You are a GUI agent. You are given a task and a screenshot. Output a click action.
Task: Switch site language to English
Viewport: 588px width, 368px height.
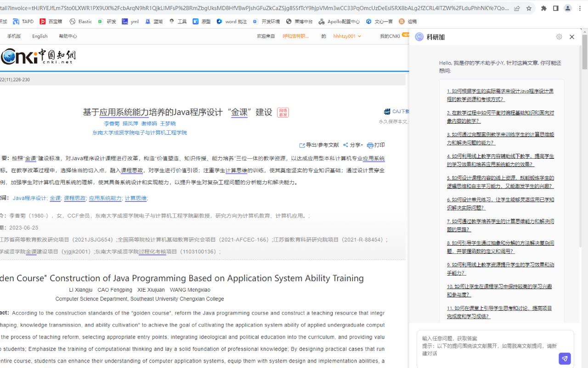(x=40, y=36)
